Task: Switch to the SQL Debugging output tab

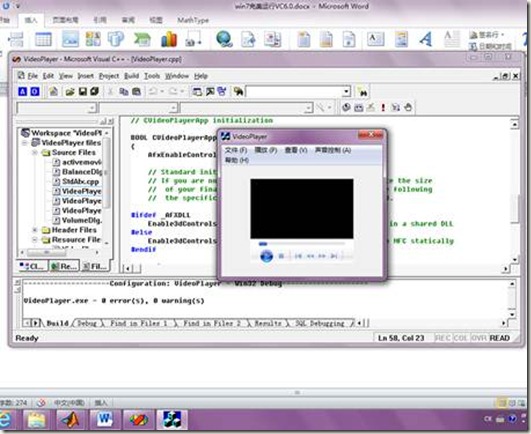Action: 319,323
